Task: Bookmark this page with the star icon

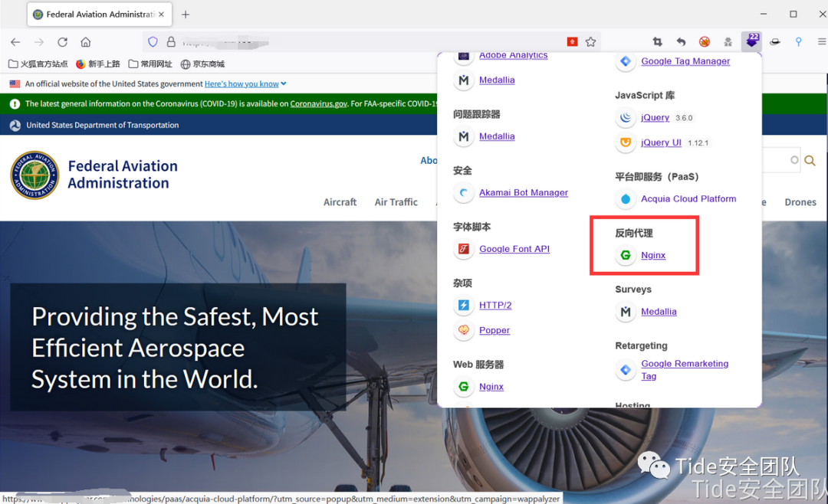Action: pos(590,41)
